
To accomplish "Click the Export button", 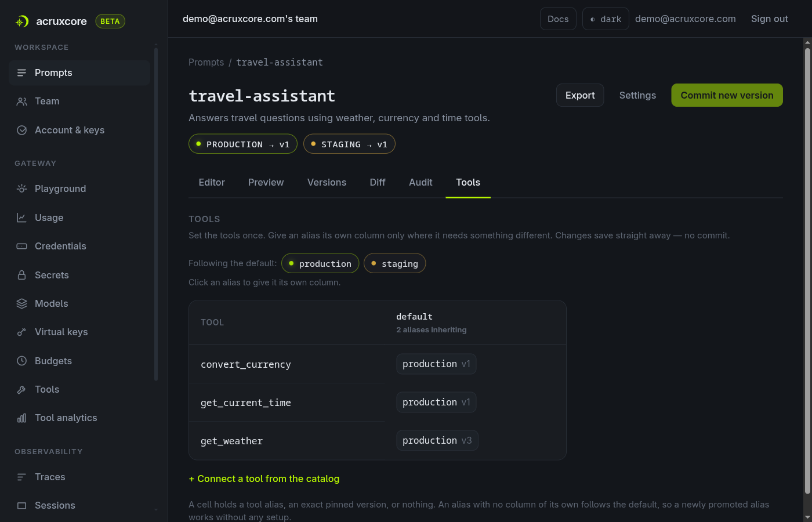I will point(580,95).
